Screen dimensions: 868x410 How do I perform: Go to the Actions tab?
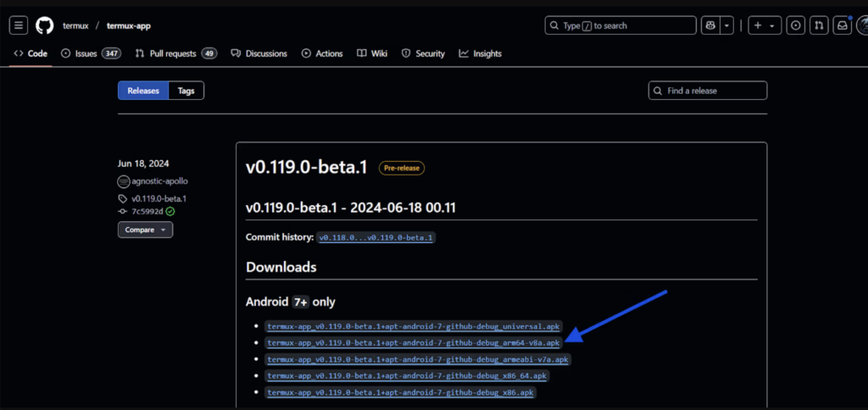322,53
